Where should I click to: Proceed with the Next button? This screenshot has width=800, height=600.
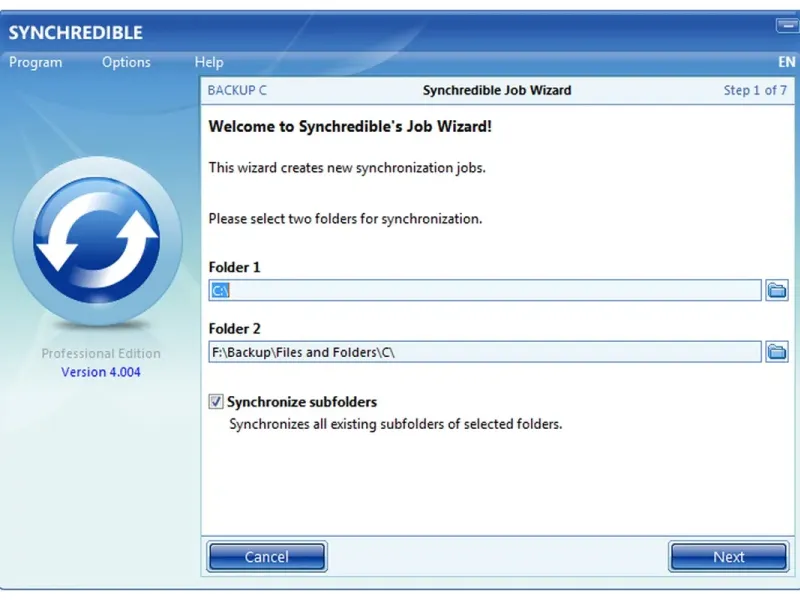tap(729, 557)
